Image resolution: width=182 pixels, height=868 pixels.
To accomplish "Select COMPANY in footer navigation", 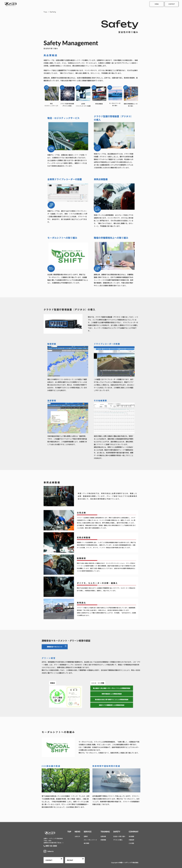I will (133, 831).
